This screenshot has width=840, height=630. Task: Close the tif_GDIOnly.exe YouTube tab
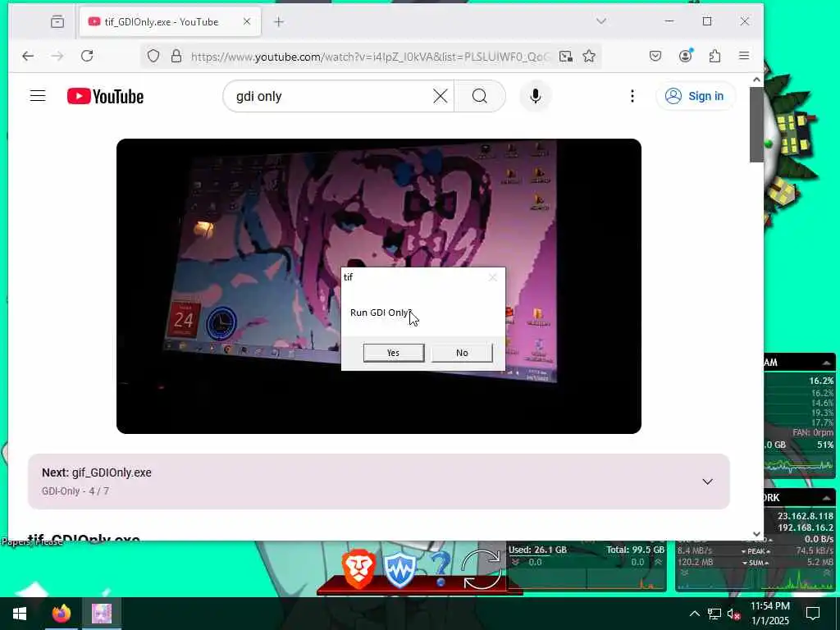tap(247, 21)
